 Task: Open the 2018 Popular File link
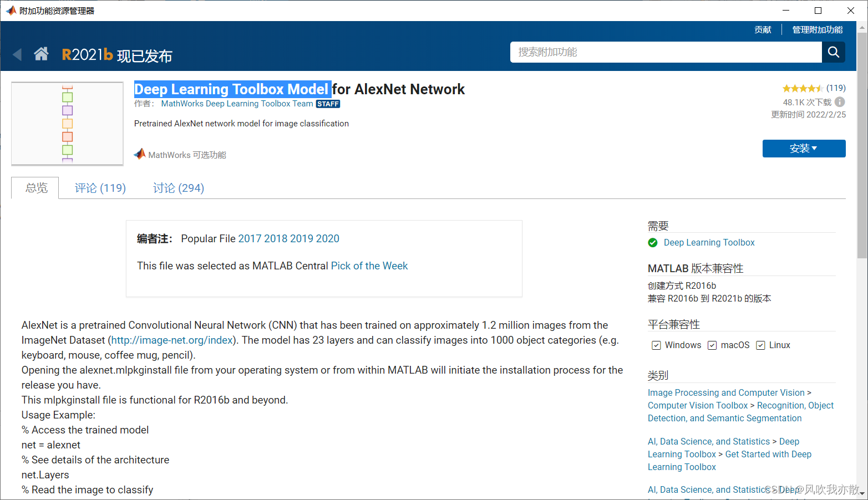click(276, 238)
